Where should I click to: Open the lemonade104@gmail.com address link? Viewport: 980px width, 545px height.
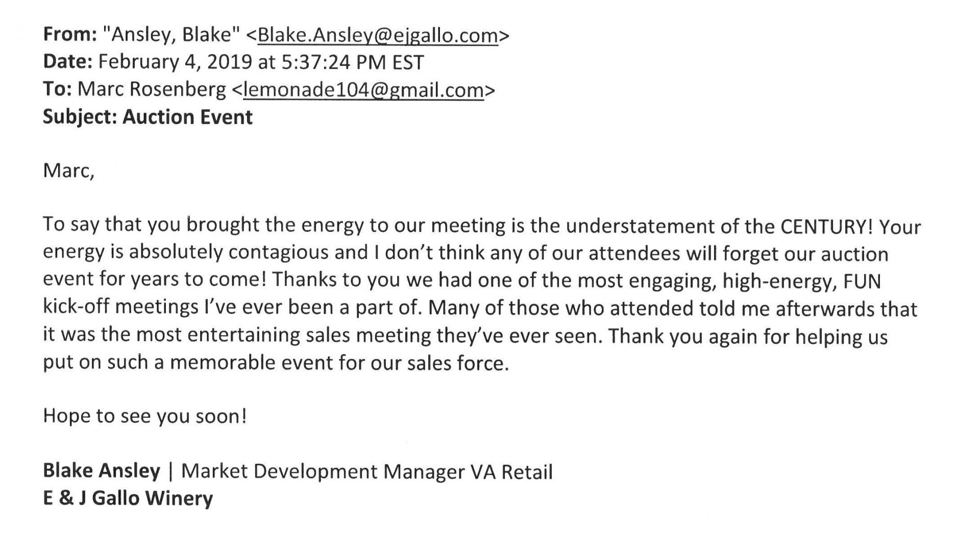click(363, 90)
